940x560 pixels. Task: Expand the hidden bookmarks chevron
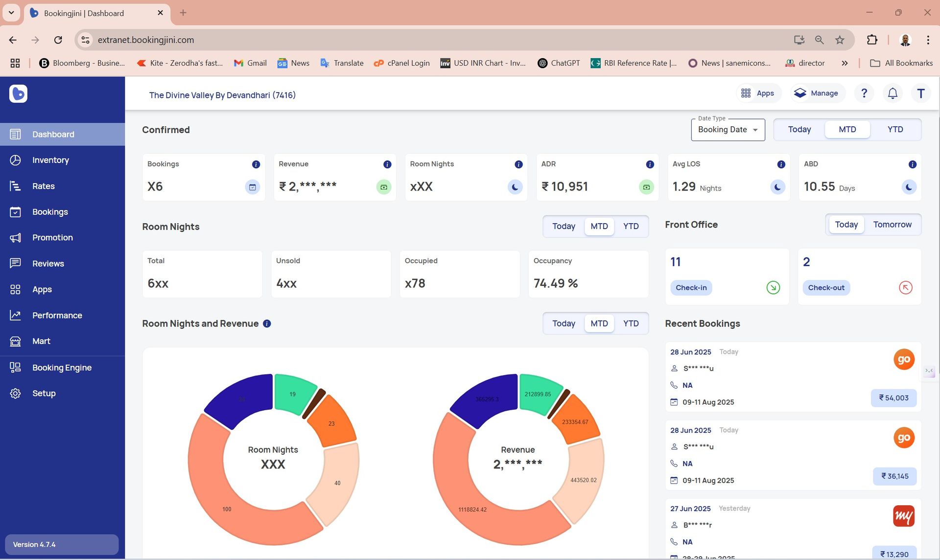845,63
